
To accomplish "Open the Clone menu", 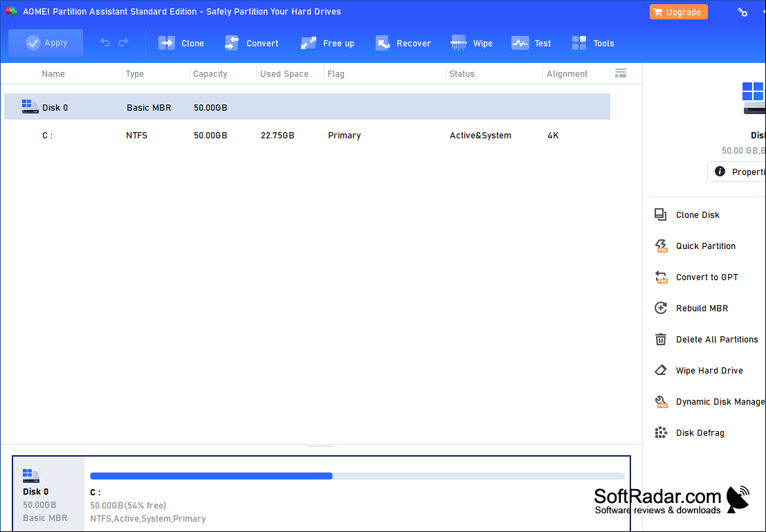I will (x=181, y=43).
